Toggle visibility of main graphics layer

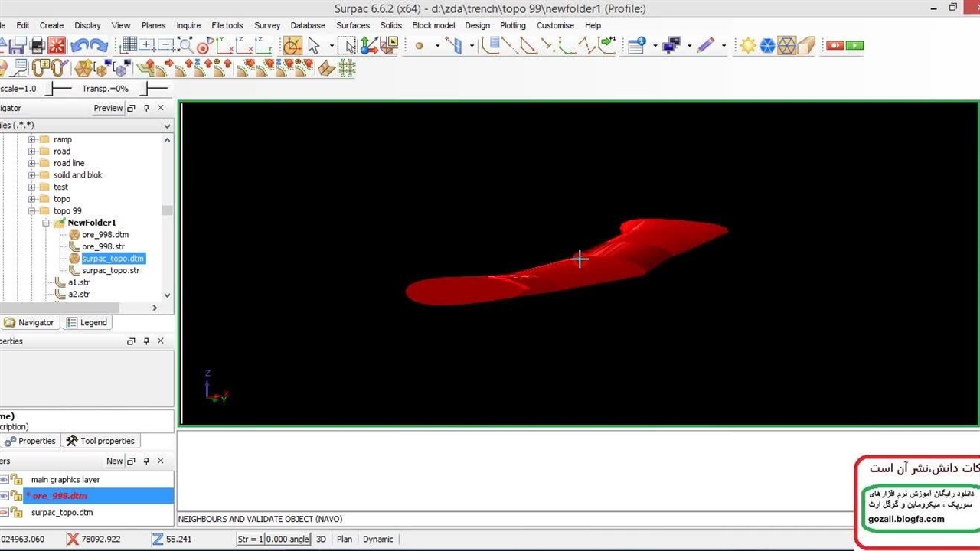(4, 480)
